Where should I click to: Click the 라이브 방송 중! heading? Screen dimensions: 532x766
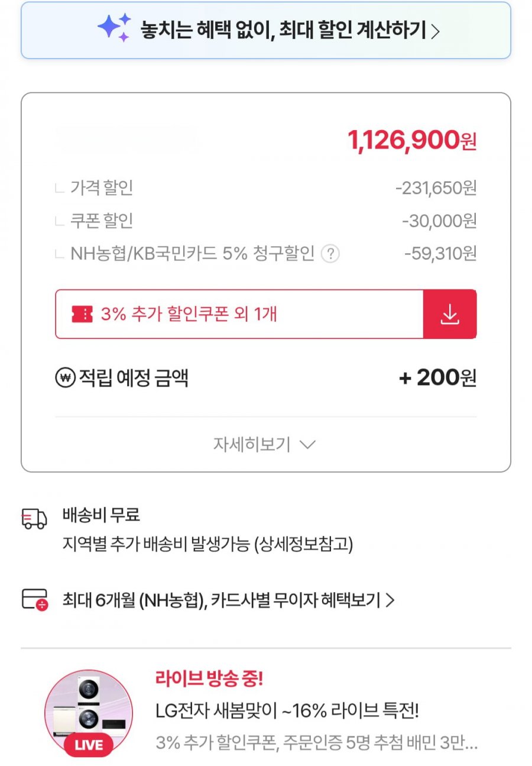click(209, 678)
